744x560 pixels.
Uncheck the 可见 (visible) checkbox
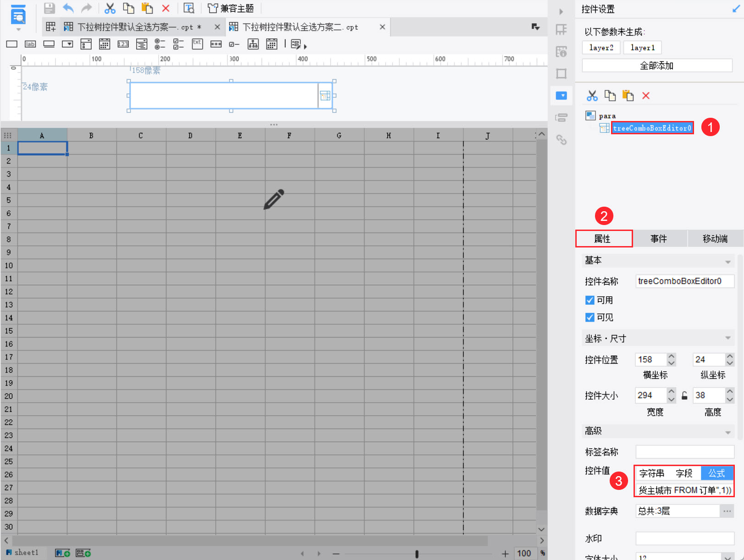click(590, 317)
